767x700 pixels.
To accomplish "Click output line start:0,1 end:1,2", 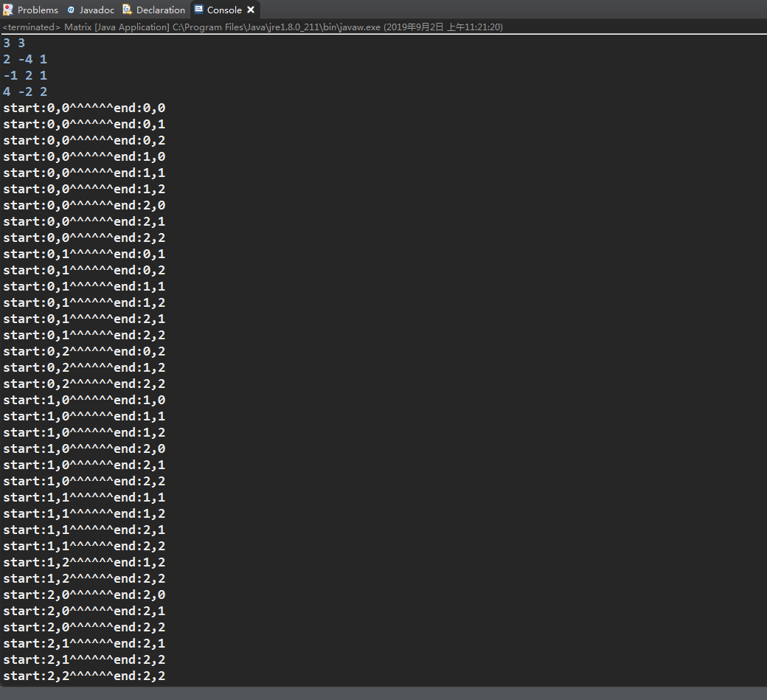I will pos(84,303).
